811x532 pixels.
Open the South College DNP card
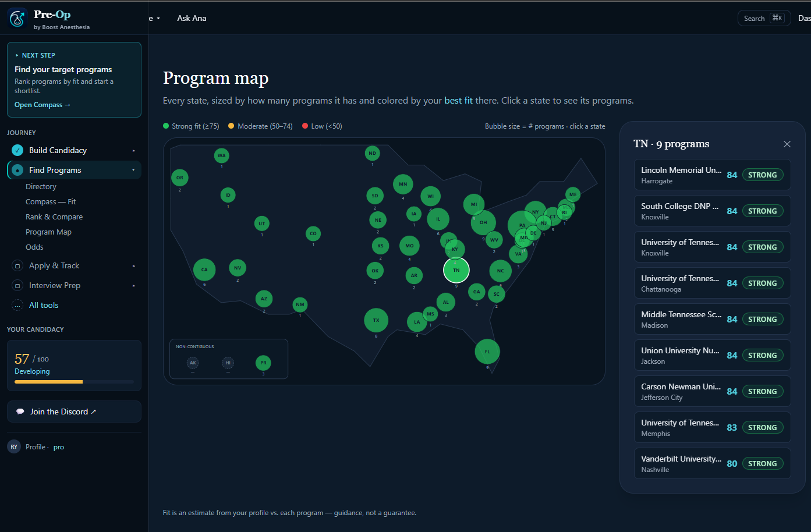coord(713,211)
